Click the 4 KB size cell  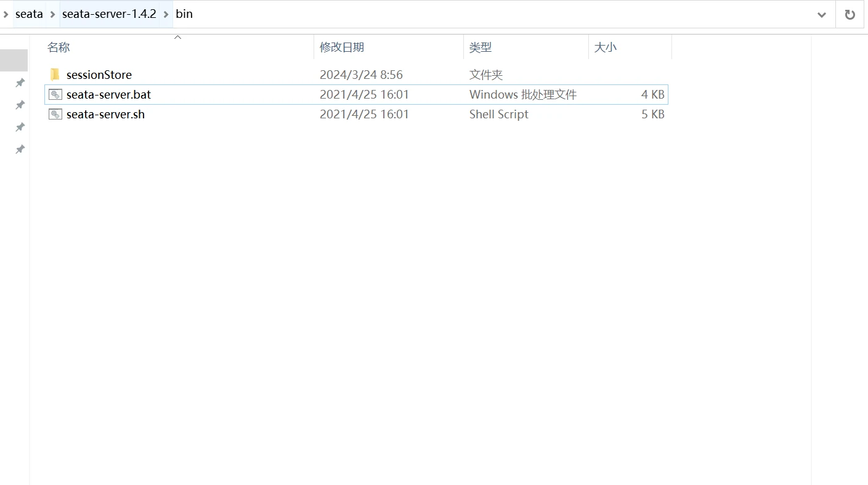(653, 94)
